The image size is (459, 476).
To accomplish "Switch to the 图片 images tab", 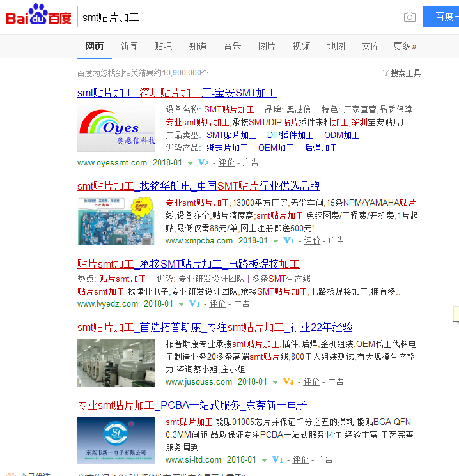I will click(267, 46).
